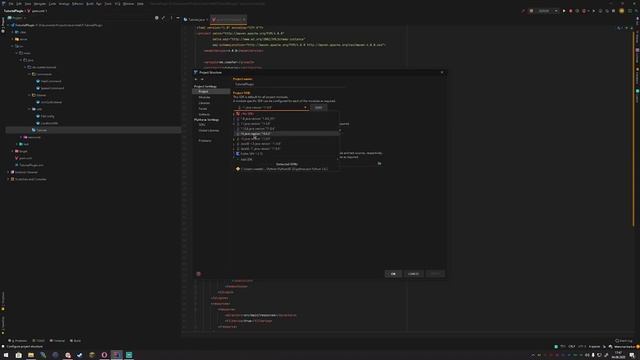Click the Run with Coverage icon
640x360 pixels.
[x=577, y=11]
